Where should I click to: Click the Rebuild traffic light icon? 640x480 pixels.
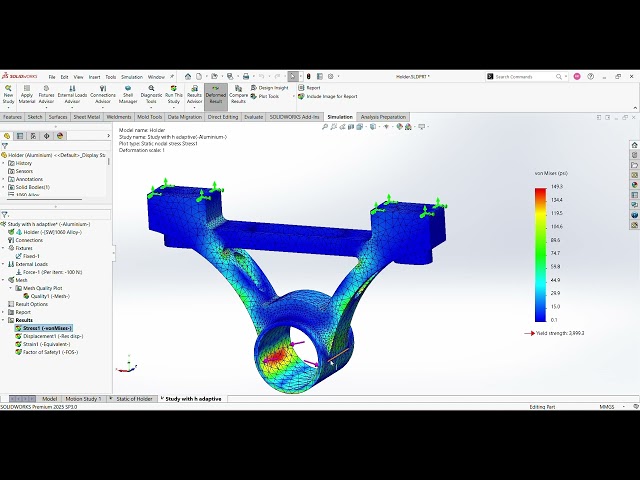(309, 76)
